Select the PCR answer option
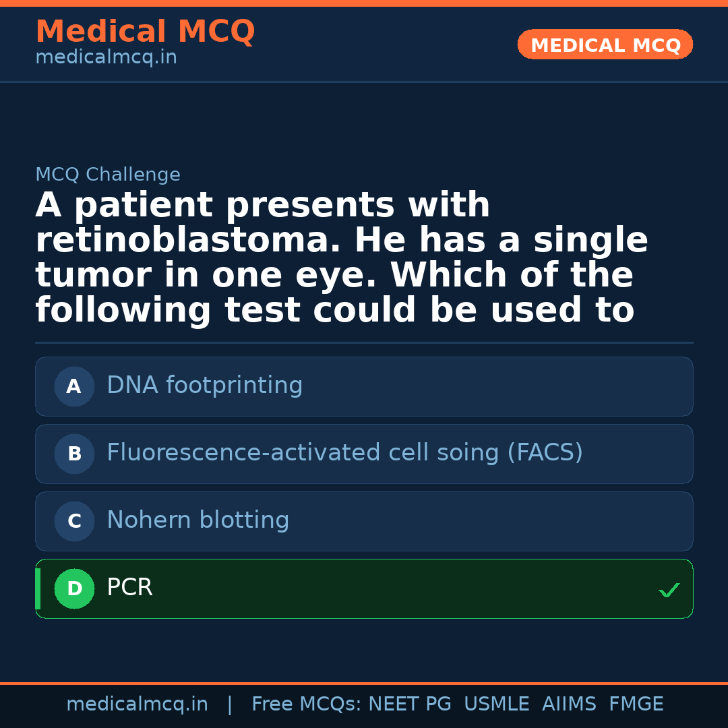728x728 pixels. click(x=364, y=588)
